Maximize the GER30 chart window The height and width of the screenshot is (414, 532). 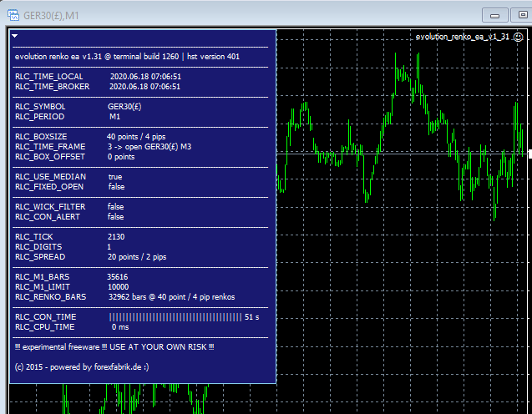pos(523,15)
